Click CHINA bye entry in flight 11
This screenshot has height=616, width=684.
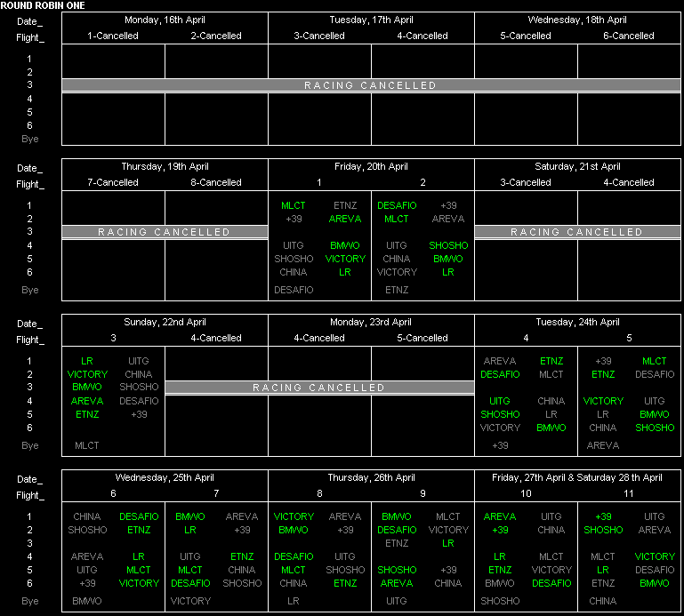603,601
